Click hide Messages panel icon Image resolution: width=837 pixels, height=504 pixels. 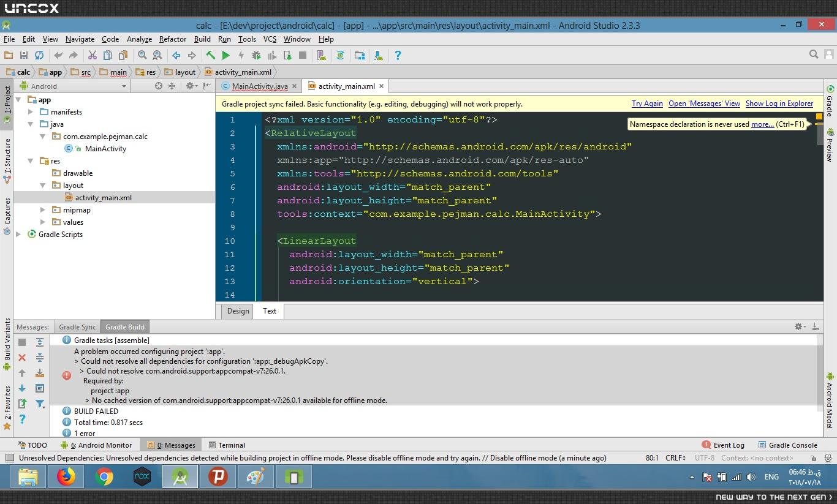pos(816,326)
